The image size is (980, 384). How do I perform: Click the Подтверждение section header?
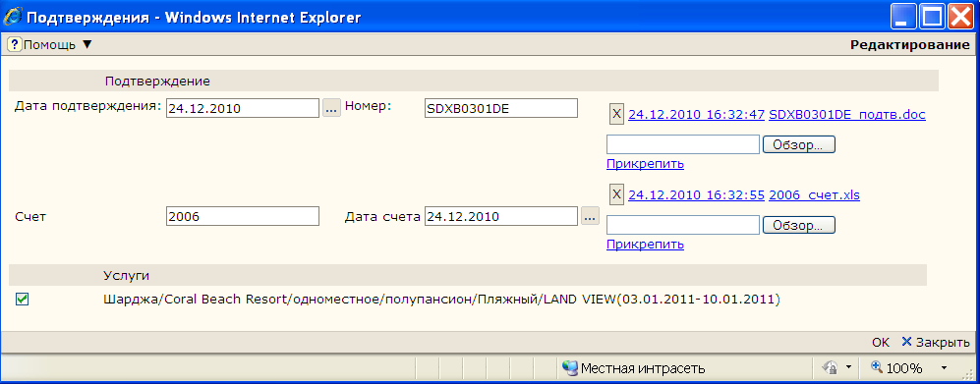point(157,82)
